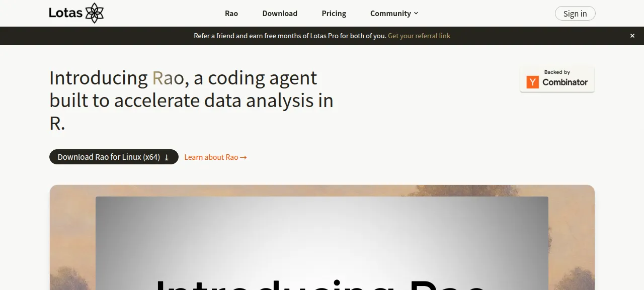Click the arrow icon after Learn about Rao
This screenshot has width=644, height=290.
(244, 157)
